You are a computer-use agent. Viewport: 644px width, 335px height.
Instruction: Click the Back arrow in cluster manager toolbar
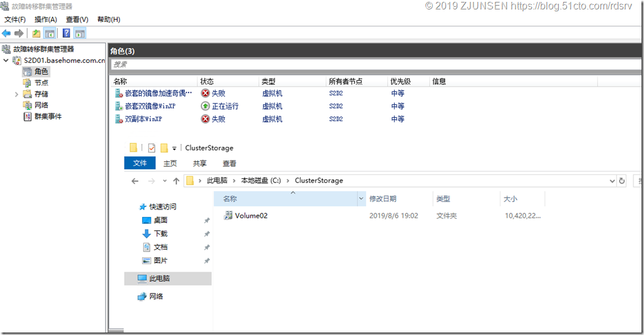[x=6, y=34]
